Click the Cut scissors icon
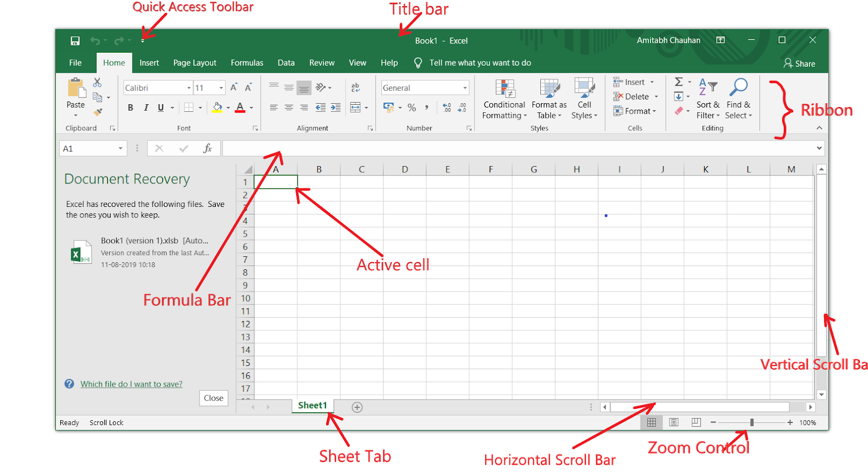This screenshot has height=474, width=868. tap(97, 82)
